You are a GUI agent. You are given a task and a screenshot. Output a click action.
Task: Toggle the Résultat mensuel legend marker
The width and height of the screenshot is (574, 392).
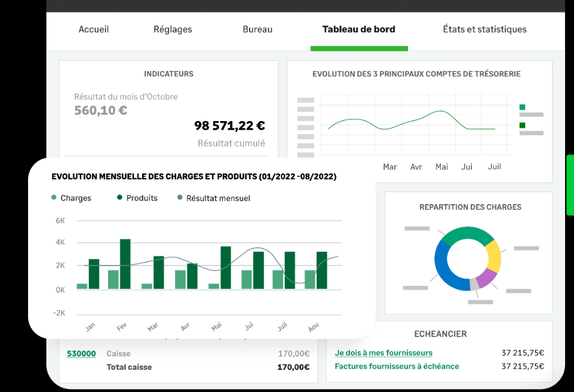pos(180,198)
